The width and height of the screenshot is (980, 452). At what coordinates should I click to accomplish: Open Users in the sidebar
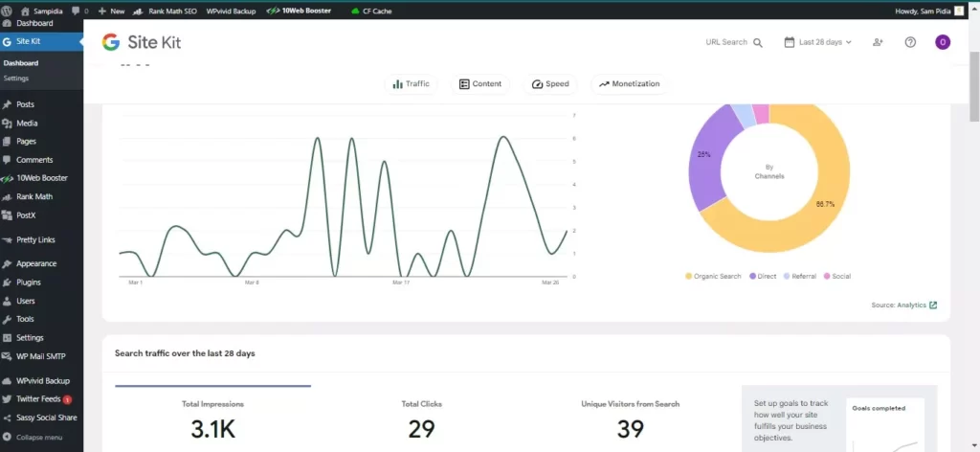pyautogui.click(x=41, y=301)
